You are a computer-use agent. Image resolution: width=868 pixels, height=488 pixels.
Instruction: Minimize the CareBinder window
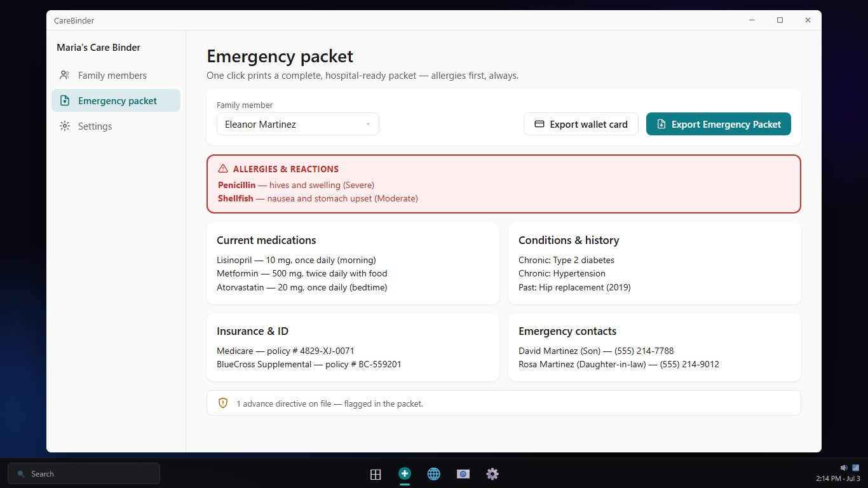click(752, 20)
